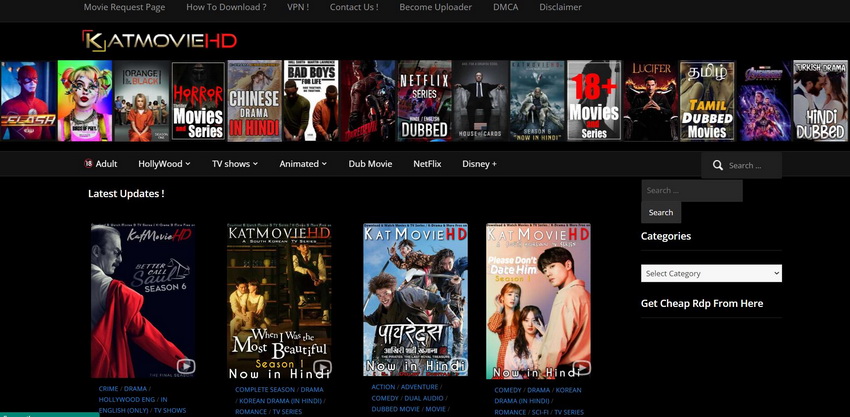The height and width of the screenshot is (417, 850).
Task: Open the NetFlix menu item
Action: pyautogui.click(x=427, y=164)
